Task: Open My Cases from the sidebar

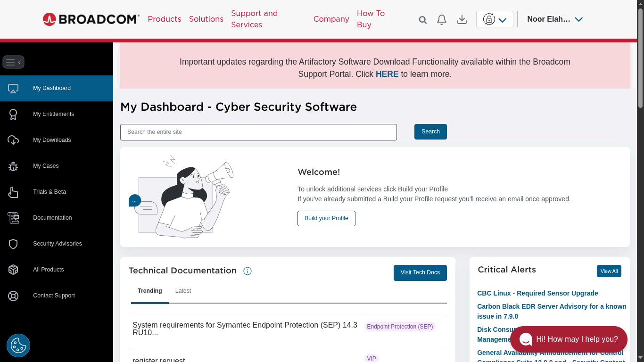Action: point(46,165)
